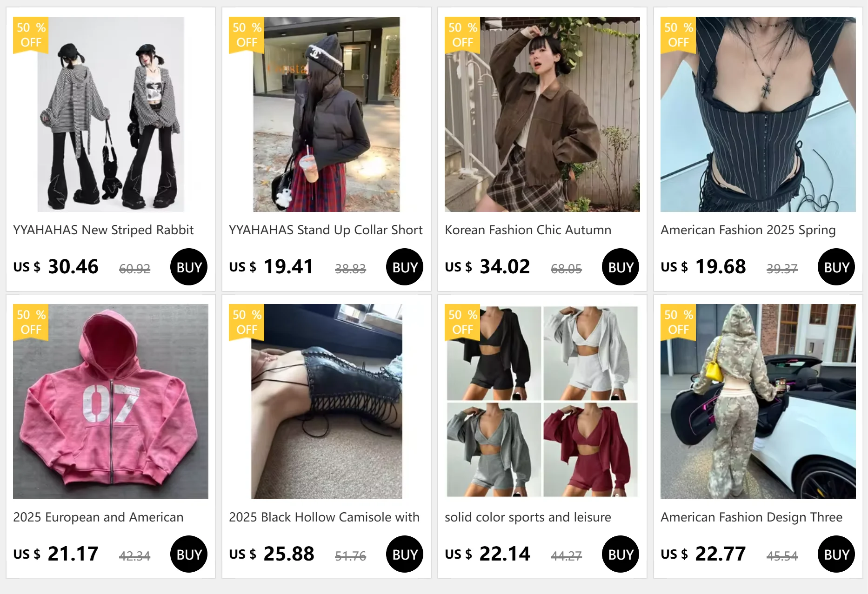868x594 pixels.
Task: Click BUY for the Striped Rabbit hoodie
Action: [x=189, y=267]
